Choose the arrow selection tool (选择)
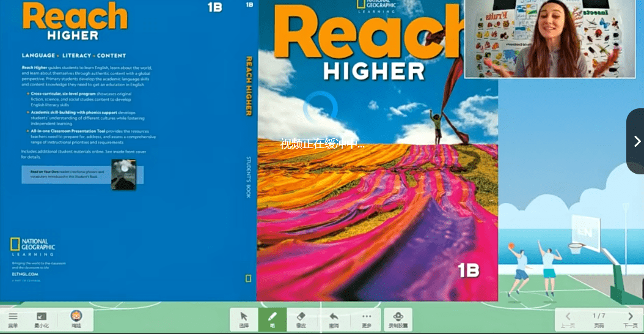The image size is (644, 334). (244, 319)
